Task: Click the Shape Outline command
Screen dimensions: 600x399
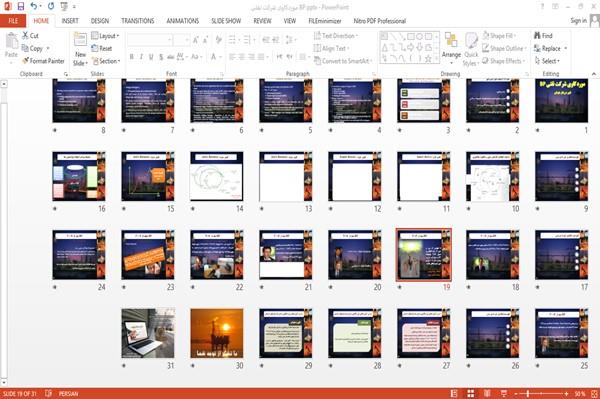Action: [504, 48]
